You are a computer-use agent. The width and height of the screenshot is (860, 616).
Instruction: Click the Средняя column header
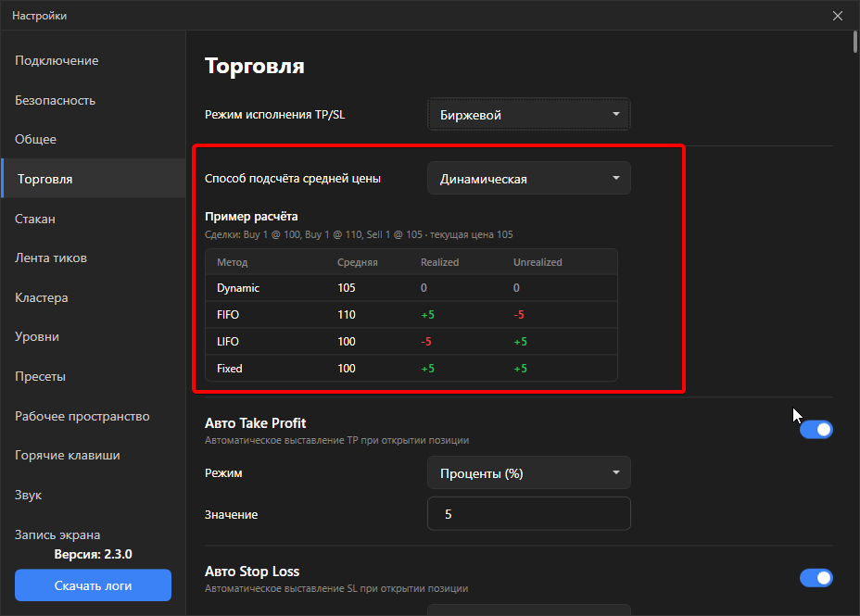click(358, 262)
